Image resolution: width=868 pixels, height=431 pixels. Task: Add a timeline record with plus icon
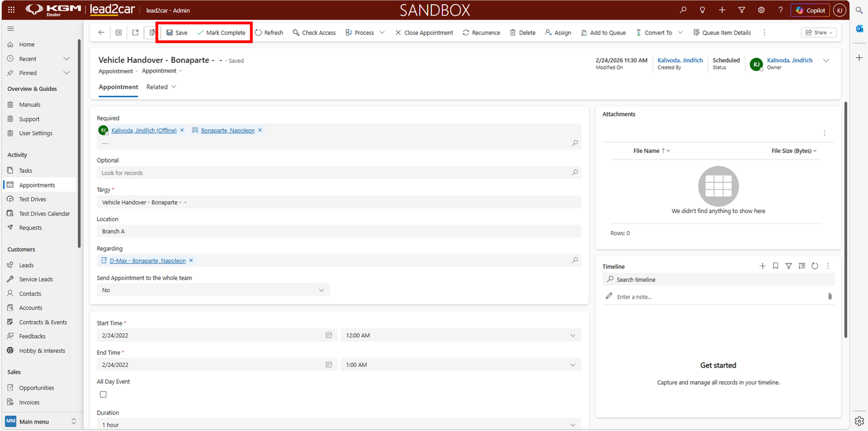[x=763, y=266]
